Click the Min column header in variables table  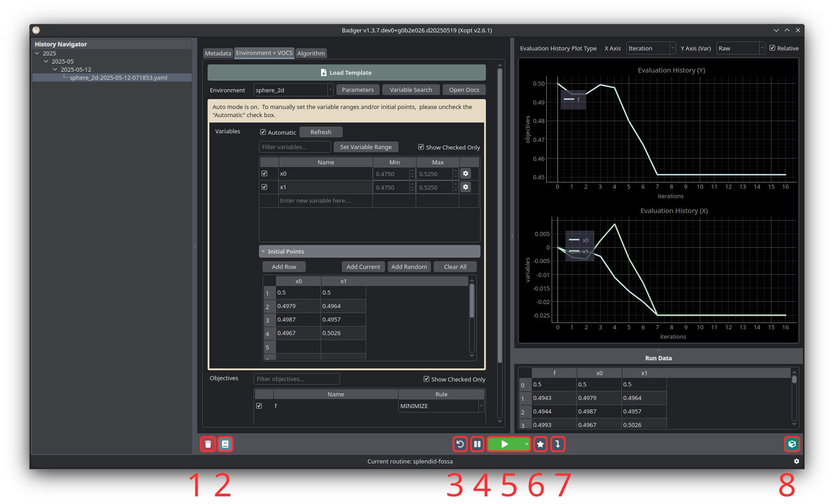point(394,162)
